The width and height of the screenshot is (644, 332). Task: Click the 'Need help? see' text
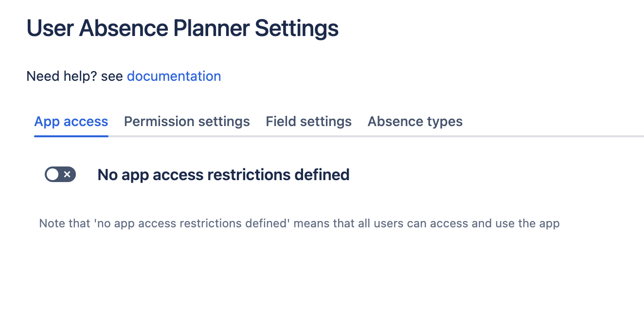coord(74,76)
